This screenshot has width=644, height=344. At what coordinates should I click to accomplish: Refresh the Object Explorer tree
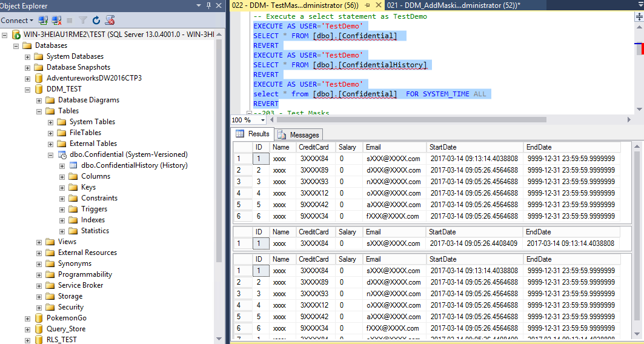tap(96, 20)
